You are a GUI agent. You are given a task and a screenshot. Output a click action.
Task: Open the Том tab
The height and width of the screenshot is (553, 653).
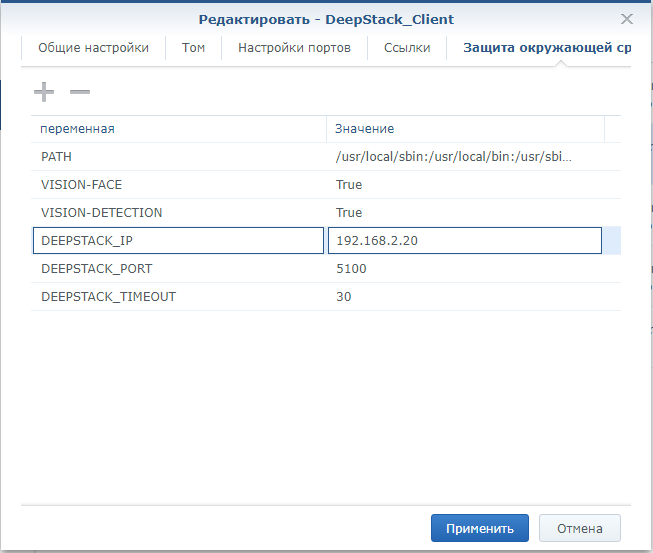tap(193, 48)
